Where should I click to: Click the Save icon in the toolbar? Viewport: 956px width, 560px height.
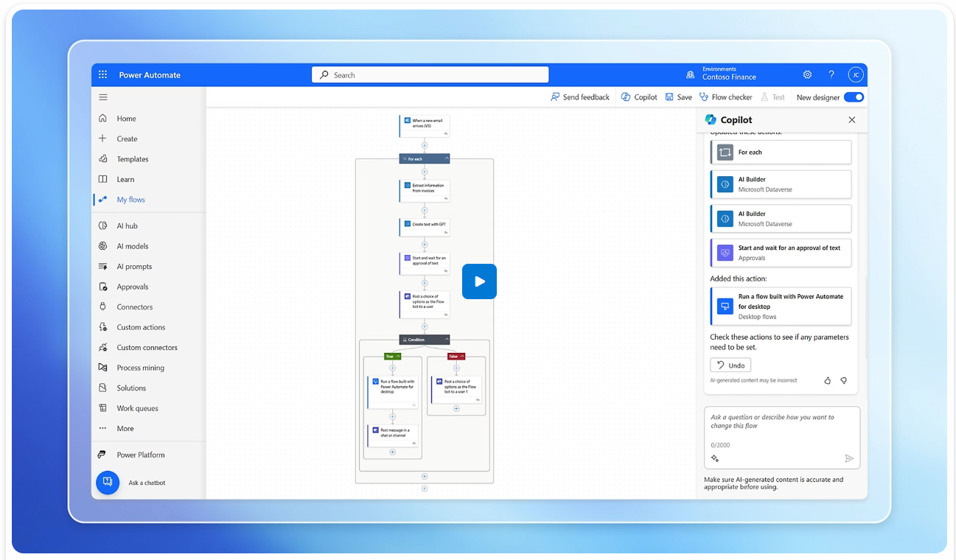[669, 97]
